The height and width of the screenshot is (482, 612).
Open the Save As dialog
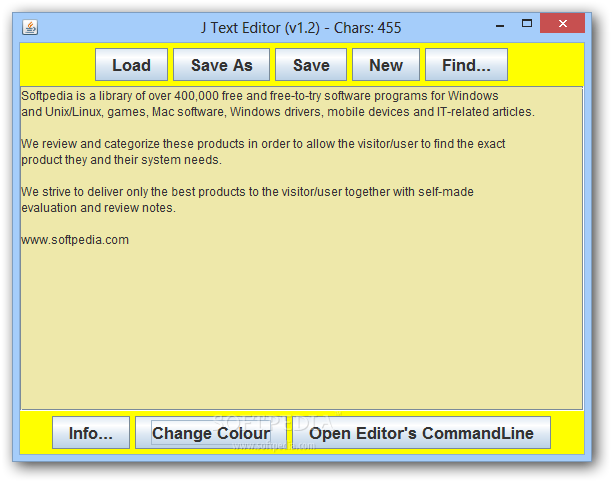(221, 65)
